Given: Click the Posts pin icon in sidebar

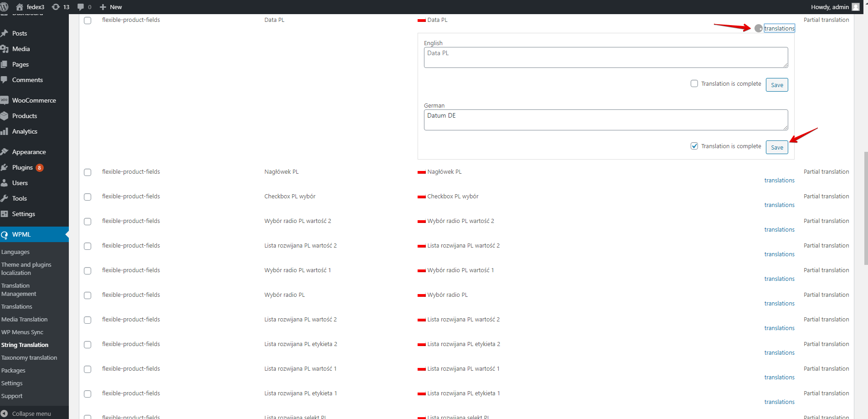Looking at the screenshot, I should pyautogui.click(x=5, y=33).
